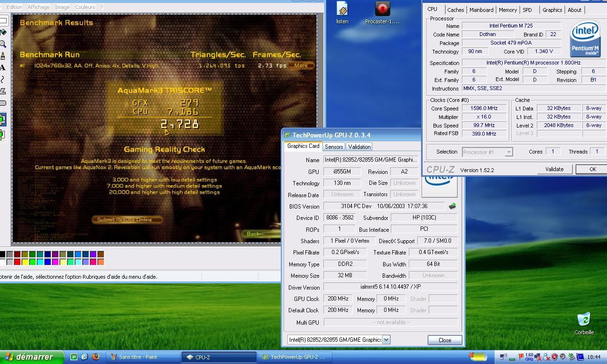Screen dimensions: 607x364
Task: Open the SPD tab in CPU-Z
Action: (x=527, y=10)
